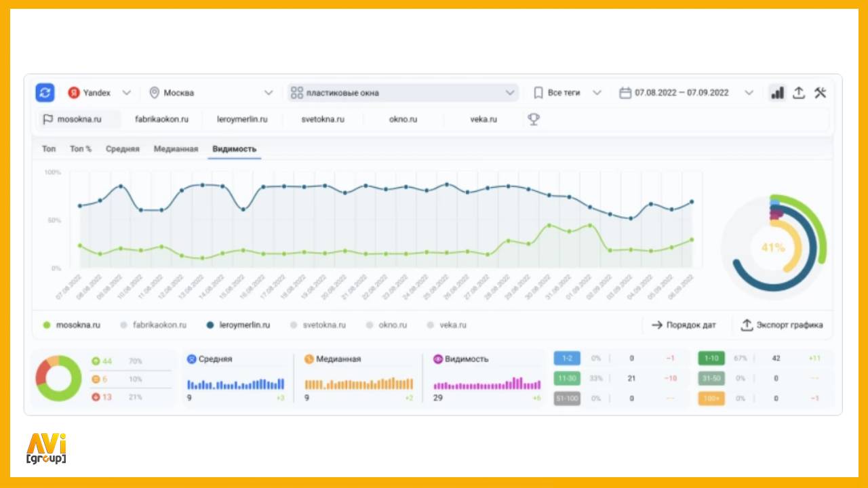Switch to the Медианная tab
868x488 pixels.
point(176,148)
